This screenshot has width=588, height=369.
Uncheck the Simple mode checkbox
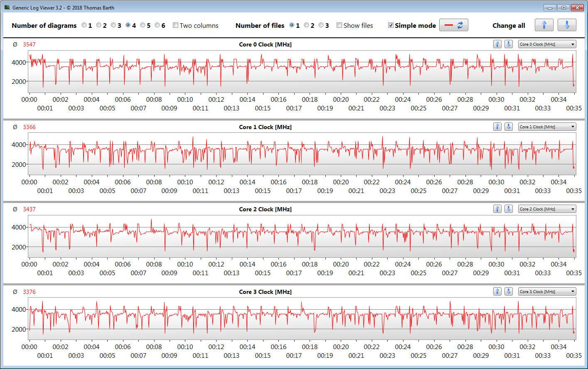(x=391, y=25)
